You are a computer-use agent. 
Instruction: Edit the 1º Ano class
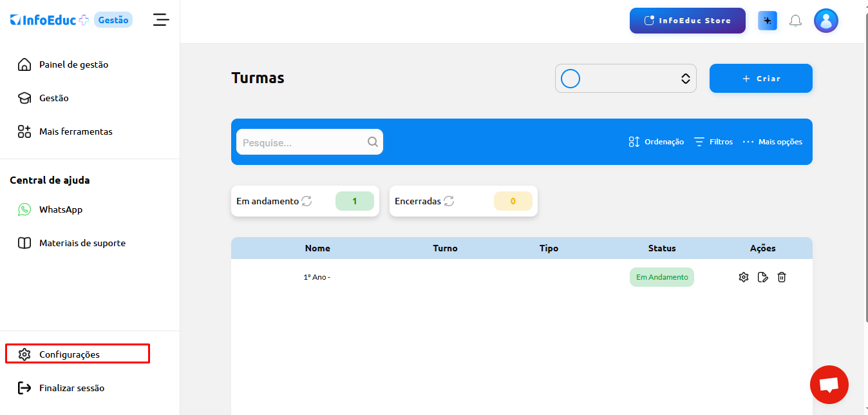763,277
